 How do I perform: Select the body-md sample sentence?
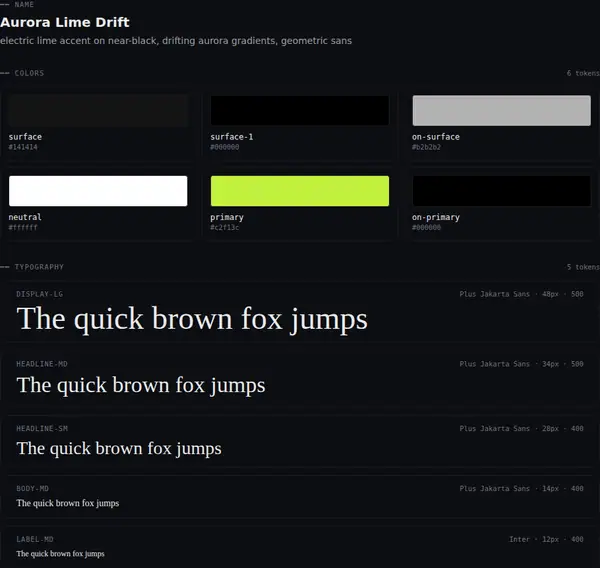(68, 503)
